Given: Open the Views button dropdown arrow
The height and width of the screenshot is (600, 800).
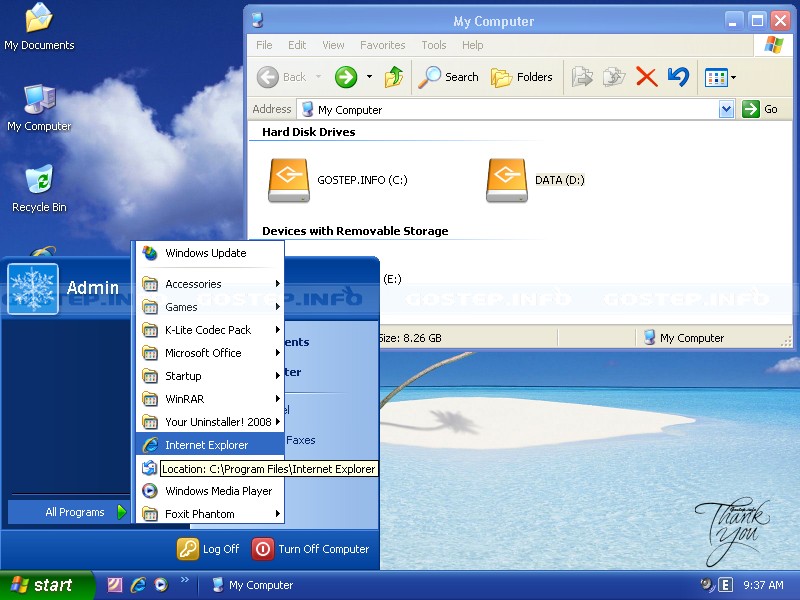Looking at the screenshot, I should [x=733, y=77].
